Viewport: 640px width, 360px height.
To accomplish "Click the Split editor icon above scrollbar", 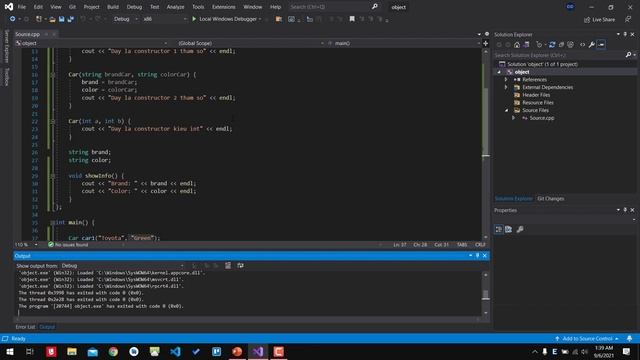I will coord(486,43).
